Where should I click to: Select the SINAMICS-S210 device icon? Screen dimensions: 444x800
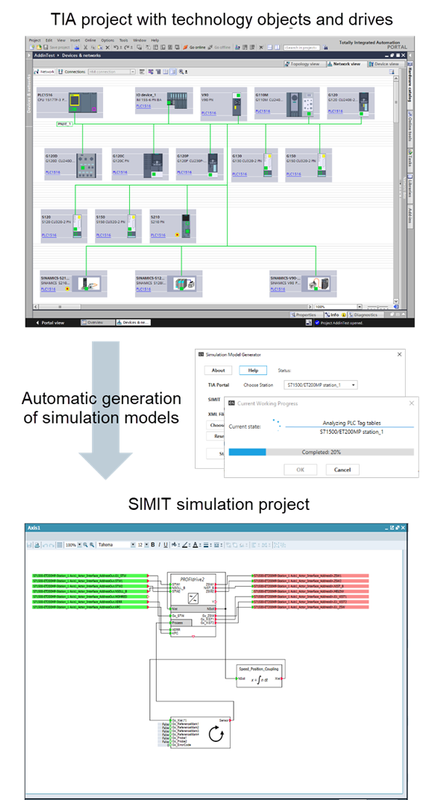pos(88,284)
